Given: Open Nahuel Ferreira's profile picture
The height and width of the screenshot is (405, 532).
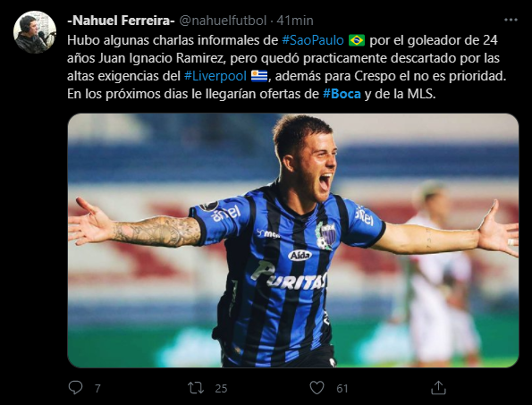Looking at the screenshot, I should point(35,32).
